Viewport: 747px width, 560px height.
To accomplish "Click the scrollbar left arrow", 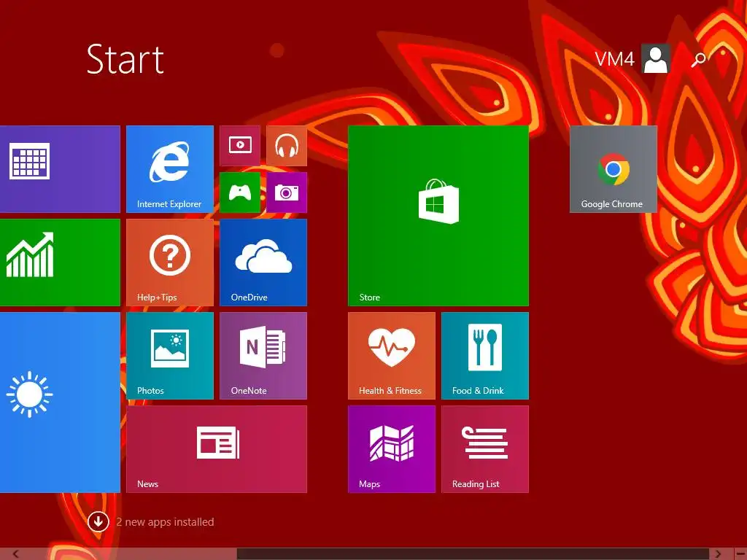I will [x=16, y=554].
